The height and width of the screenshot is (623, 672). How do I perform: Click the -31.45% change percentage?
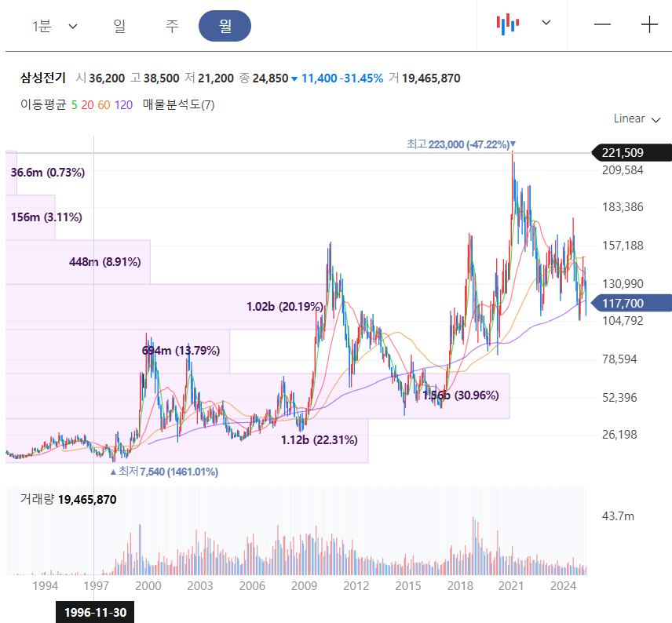pyautogui.click(x=361, y=78)
